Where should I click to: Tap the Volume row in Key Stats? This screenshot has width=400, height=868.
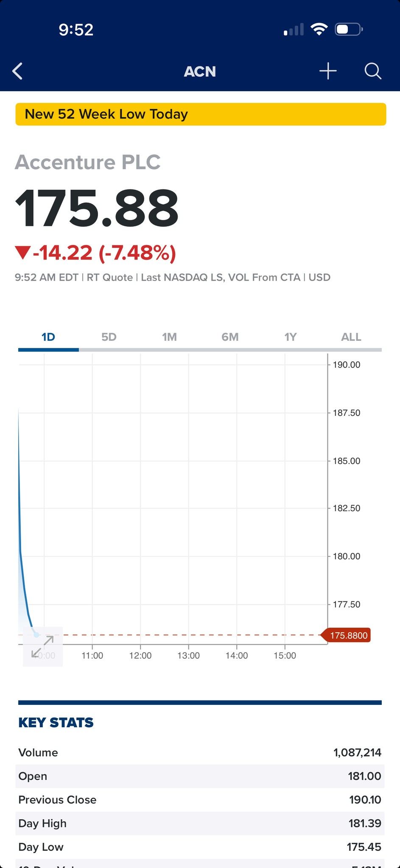point(200,753)
